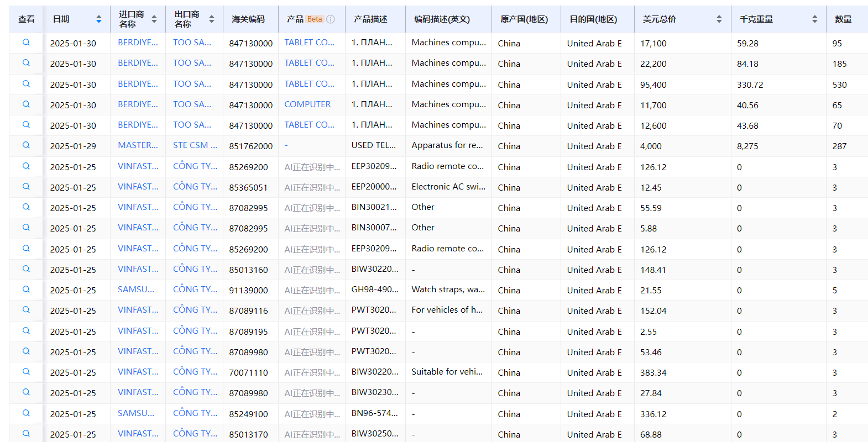This screenshot has width=868, height=442.
Task: Click the magnifier icon for the 17,100 USD row
Action: [26, 43]
